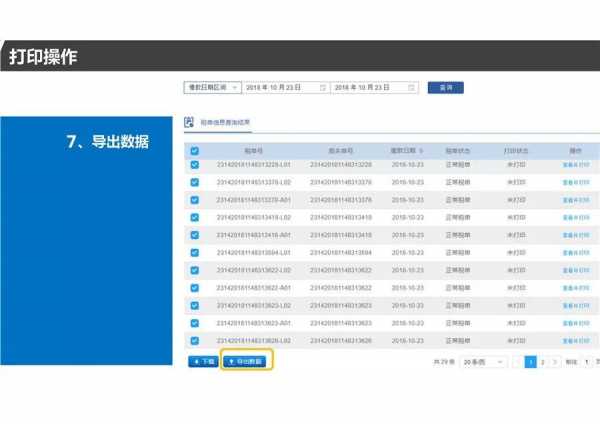This screenshot has width=600, height=424.
Task: Uncheck row 231420181148313228-L01 checkbox
Action: tap(195, 165)
